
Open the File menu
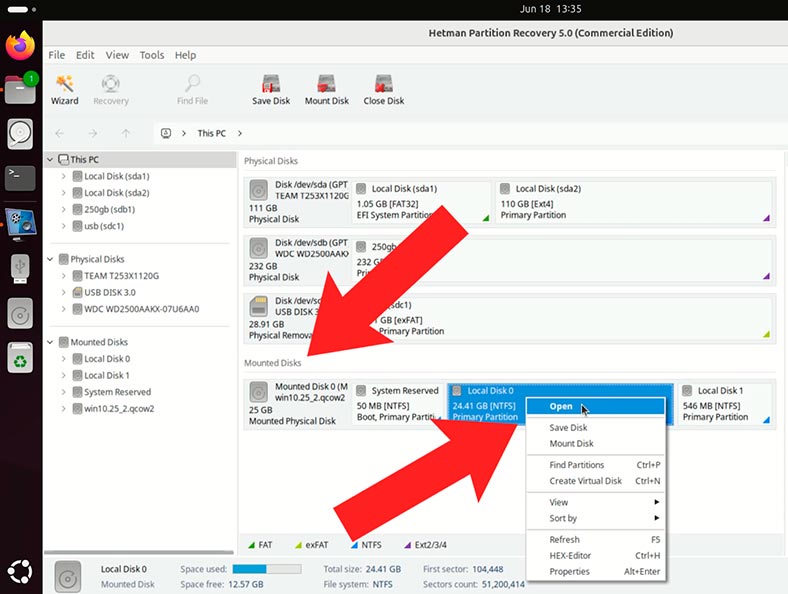57,55
